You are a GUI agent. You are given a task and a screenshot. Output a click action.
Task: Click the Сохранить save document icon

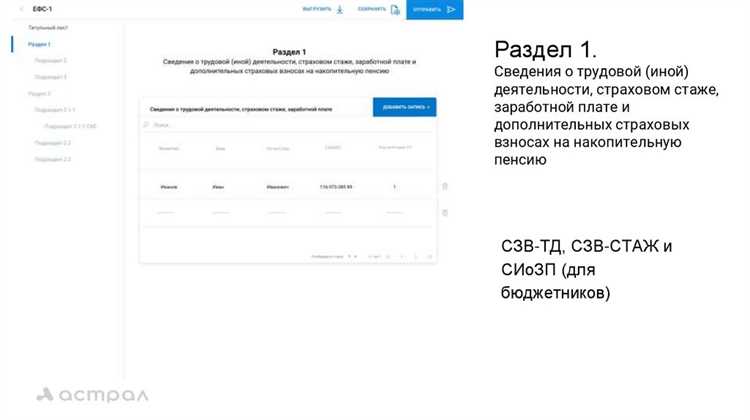(395, 10)
